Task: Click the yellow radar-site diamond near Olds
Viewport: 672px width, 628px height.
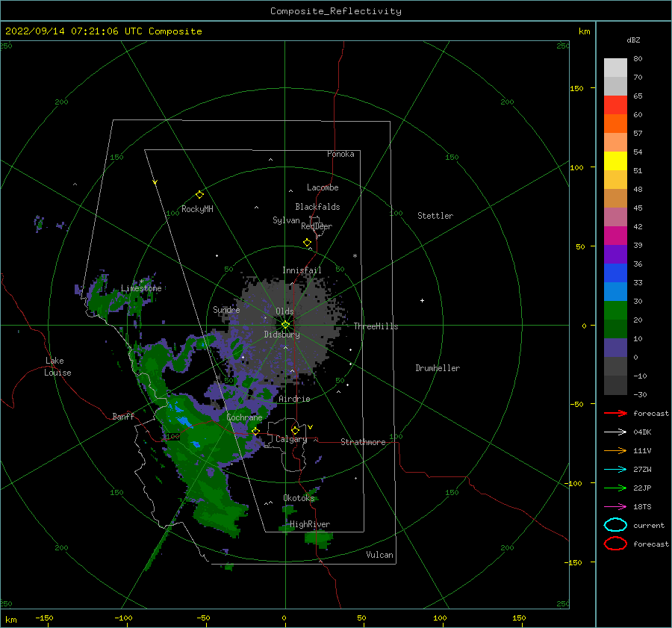Action: click(x=285, y=325)
